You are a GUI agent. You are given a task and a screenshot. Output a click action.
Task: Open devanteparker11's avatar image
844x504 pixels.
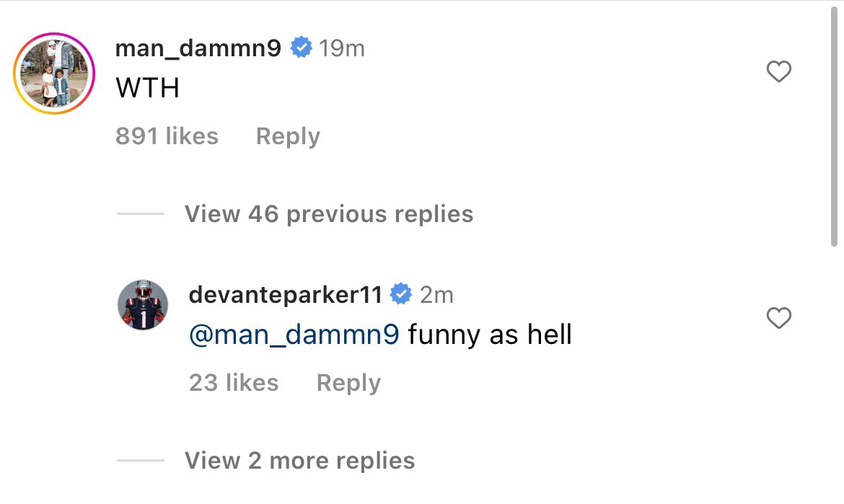pyautogui.click(x=143, y=305)
